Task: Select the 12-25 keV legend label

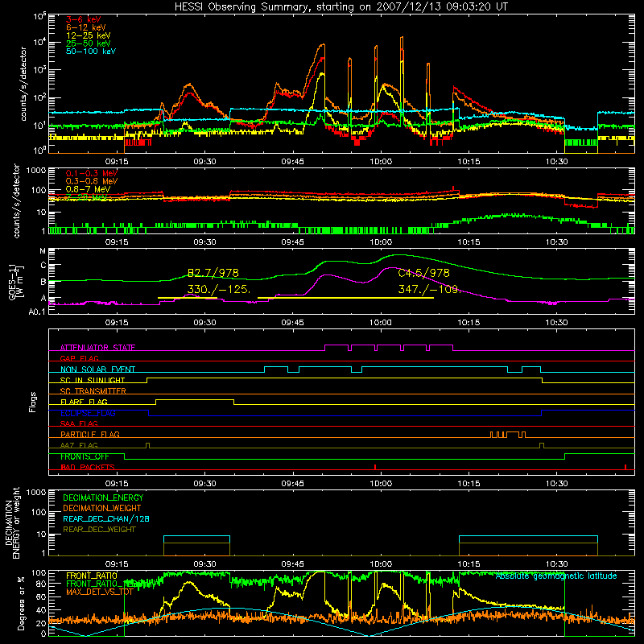Action: 89,35
